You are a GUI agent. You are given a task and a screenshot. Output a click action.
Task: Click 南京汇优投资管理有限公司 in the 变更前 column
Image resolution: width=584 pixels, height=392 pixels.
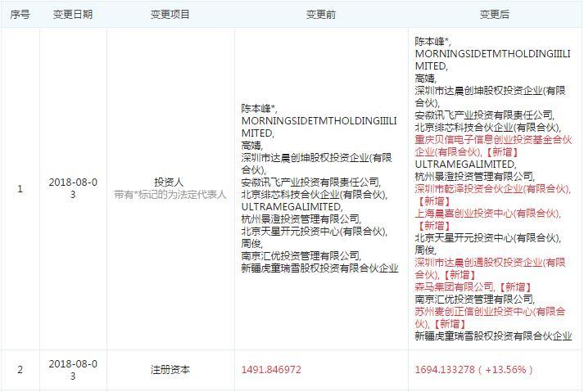[x=301, y=256]
